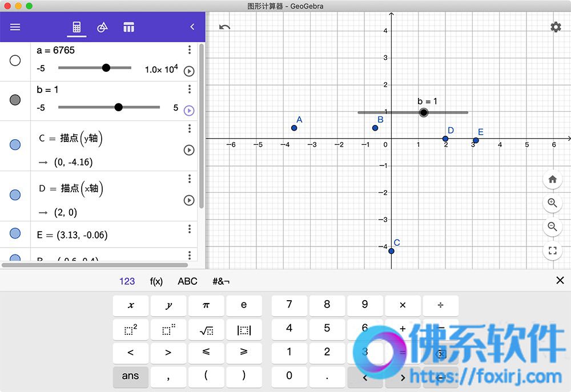Open more options for point E

pos(190,229)
